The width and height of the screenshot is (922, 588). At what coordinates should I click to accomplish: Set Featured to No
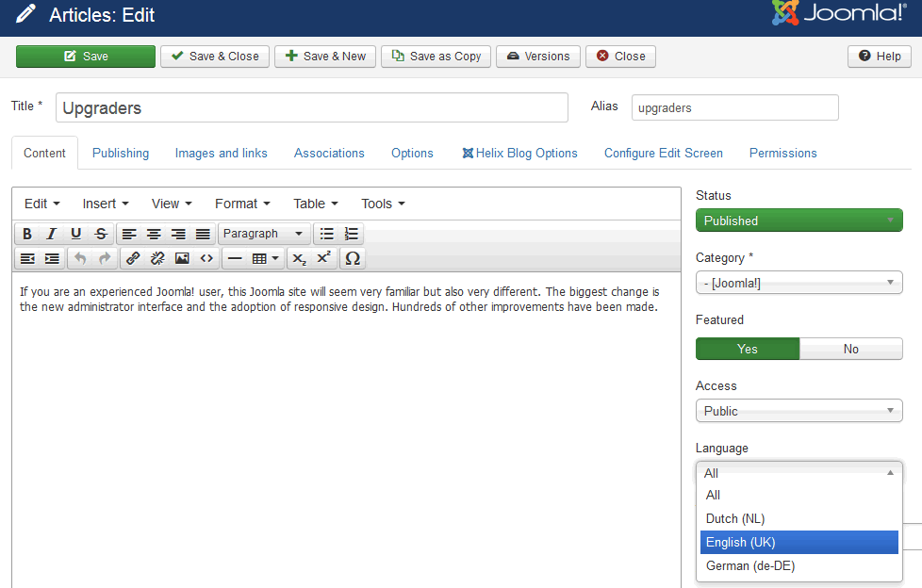point(850,349)
